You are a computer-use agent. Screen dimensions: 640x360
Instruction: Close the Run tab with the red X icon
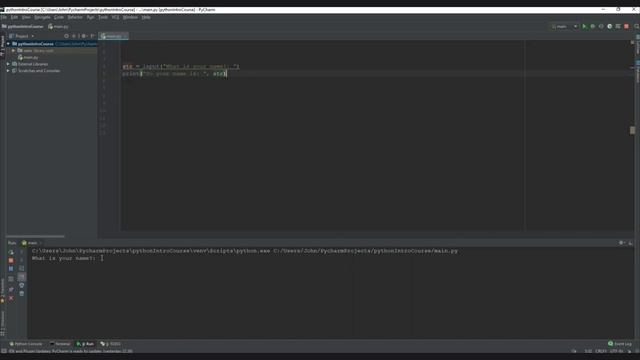tap(11, 298)
